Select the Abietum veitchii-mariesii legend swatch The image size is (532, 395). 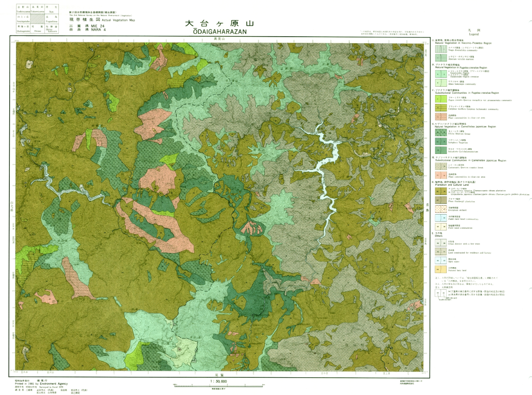440,59
